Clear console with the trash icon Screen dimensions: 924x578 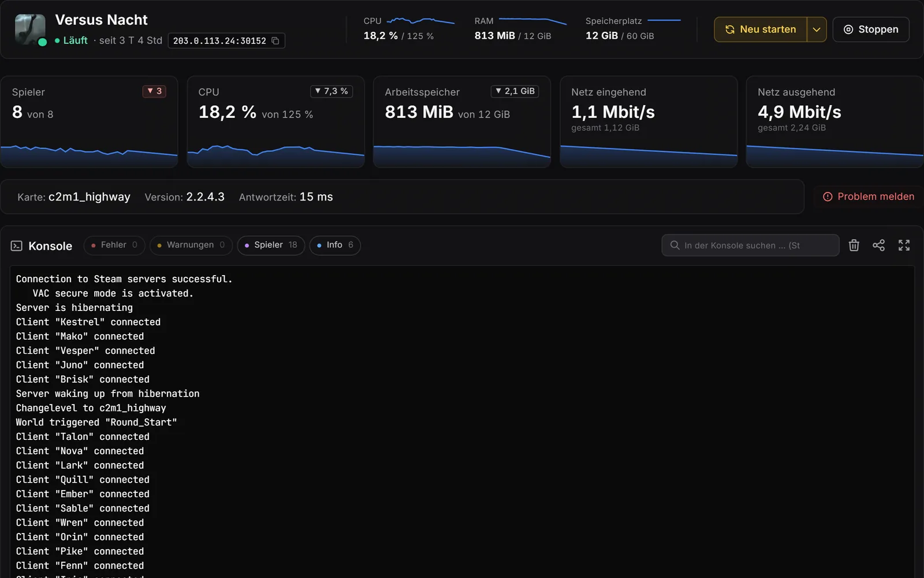pos(854,245)
